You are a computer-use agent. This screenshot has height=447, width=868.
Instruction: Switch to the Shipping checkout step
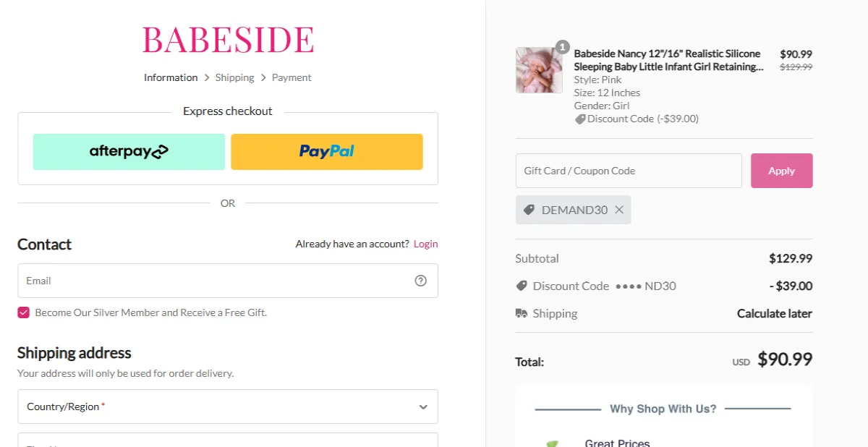(x=234, y=77)
